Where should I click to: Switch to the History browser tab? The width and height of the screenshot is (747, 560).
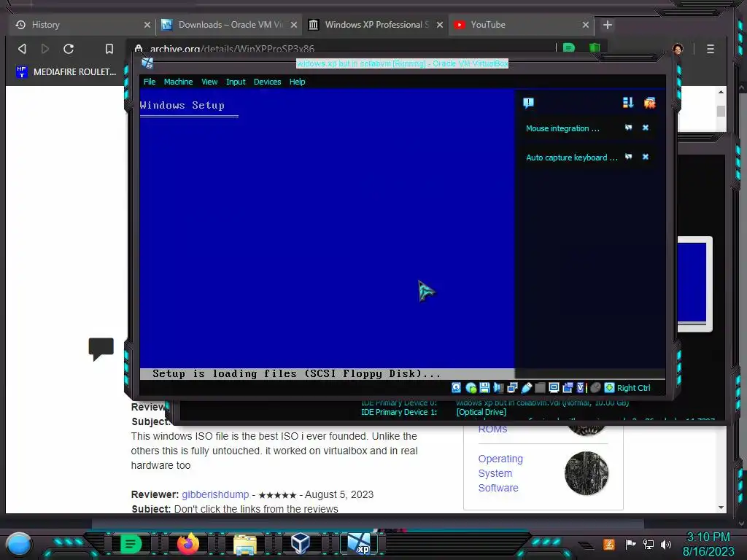pos(81,25)
